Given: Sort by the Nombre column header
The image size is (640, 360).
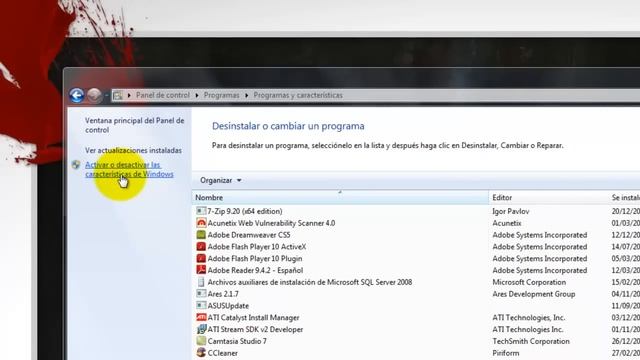Looking at the screenshot, I should click(x=340, y=198).
